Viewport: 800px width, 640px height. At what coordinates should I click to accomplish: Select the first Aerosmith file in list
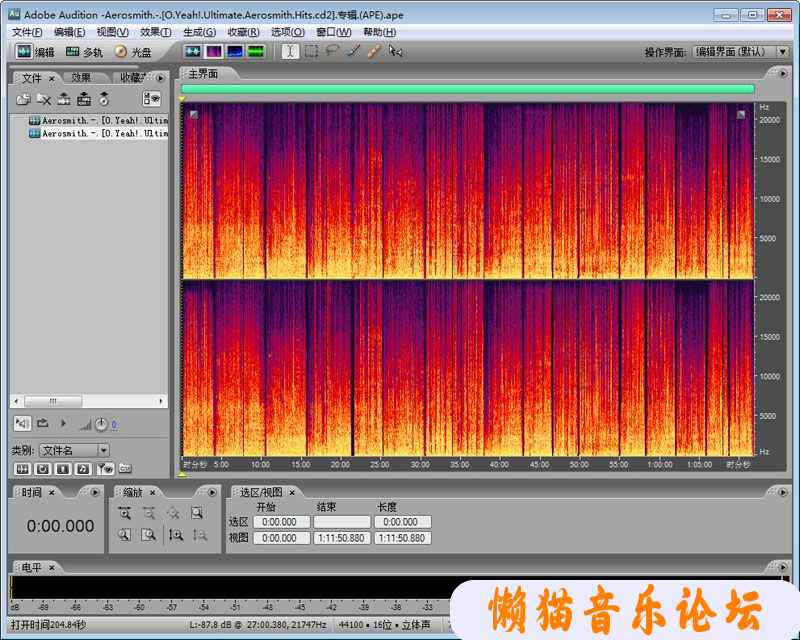coord(98,120)
